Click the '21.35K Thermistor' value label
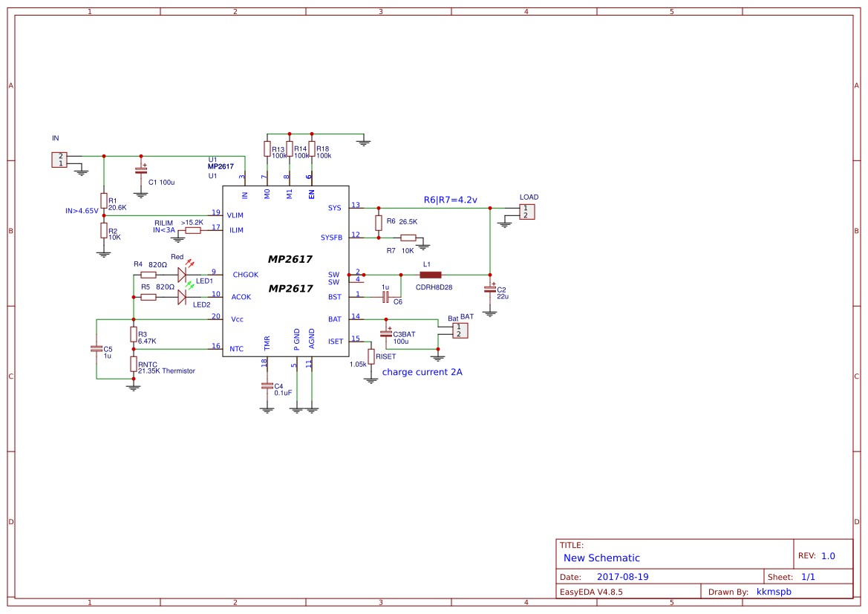The height and width of the screenshot is (614, 868). (166, 371)
